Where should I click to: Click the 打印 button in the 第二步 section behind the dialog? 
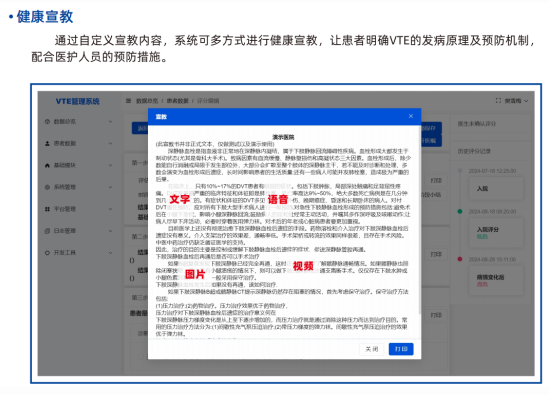coord(436,254)
